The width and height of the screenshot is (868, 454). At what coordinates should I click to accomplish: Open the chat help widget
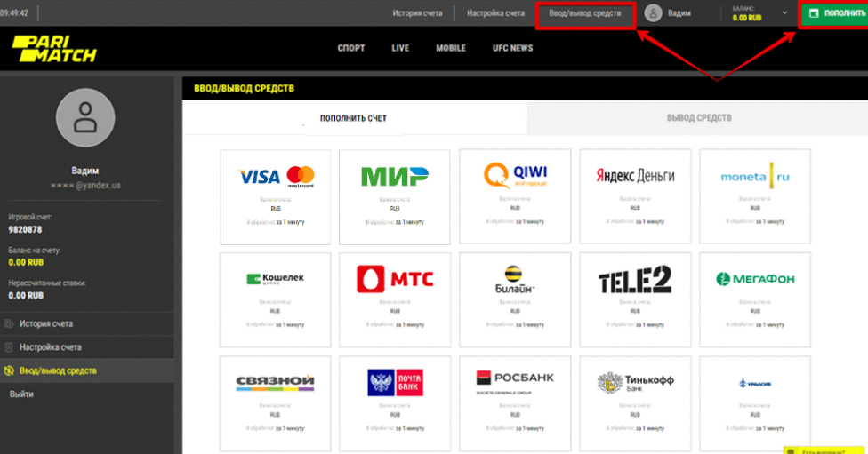coord(824,450)
